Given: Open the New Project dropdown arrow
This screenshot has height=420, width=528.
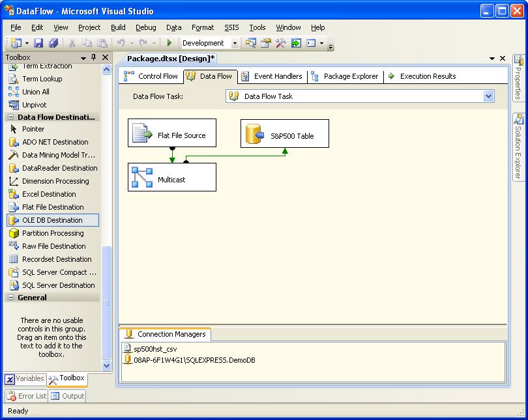Looking at the screenshot, I should click(27, 43).
